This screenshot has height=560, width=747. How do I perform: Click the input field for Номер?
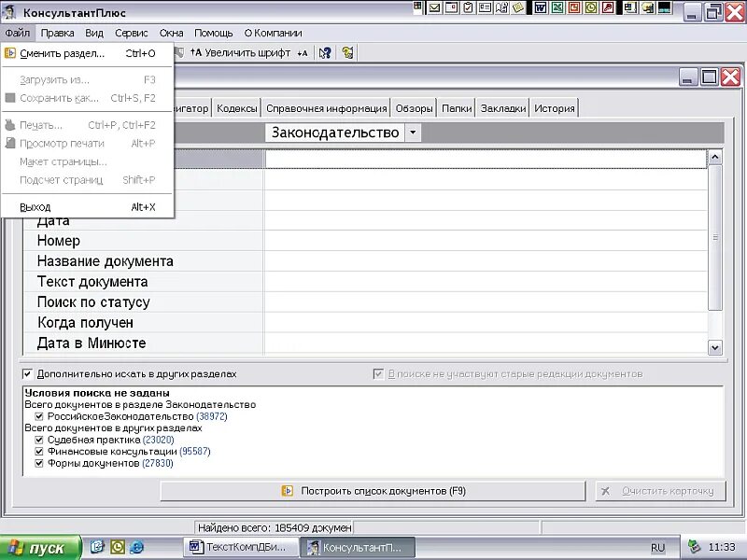point(486,241)
